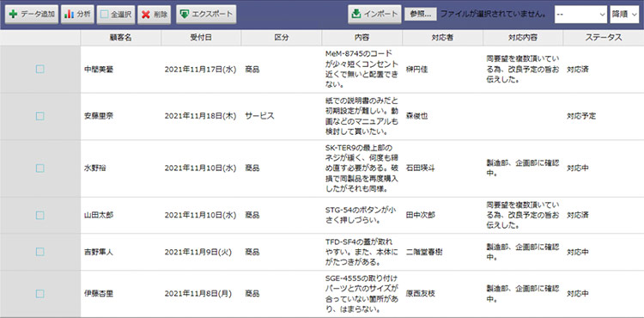
Task: Select customer name 山田太郎
Action: tap(99, 215)
